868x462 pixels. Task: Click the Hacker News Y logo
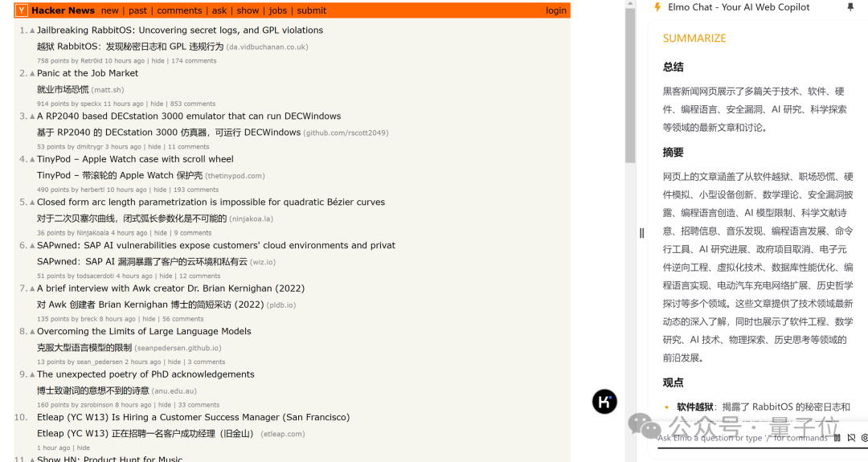(21, 10)
